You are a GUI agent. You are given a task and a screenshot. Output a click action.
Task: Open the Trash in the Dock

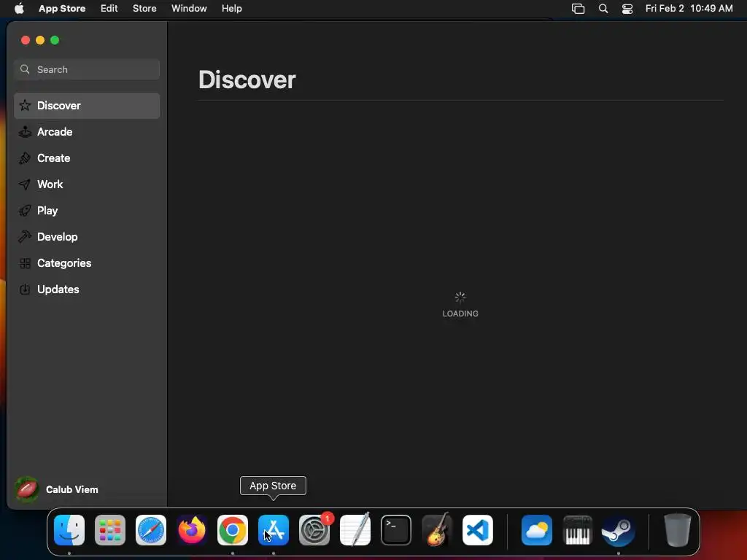click(x=677, y=530)
